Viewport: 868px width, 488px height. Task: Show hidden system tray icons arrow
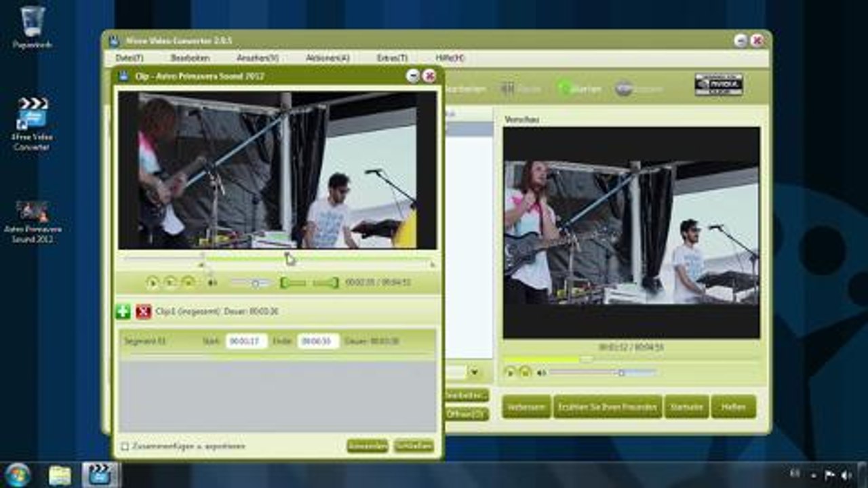coord(813,475)
